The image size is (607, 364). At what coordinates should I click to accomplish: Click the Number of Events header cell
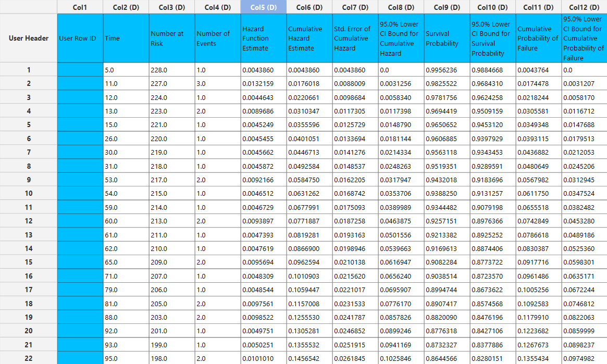(218, 39)
